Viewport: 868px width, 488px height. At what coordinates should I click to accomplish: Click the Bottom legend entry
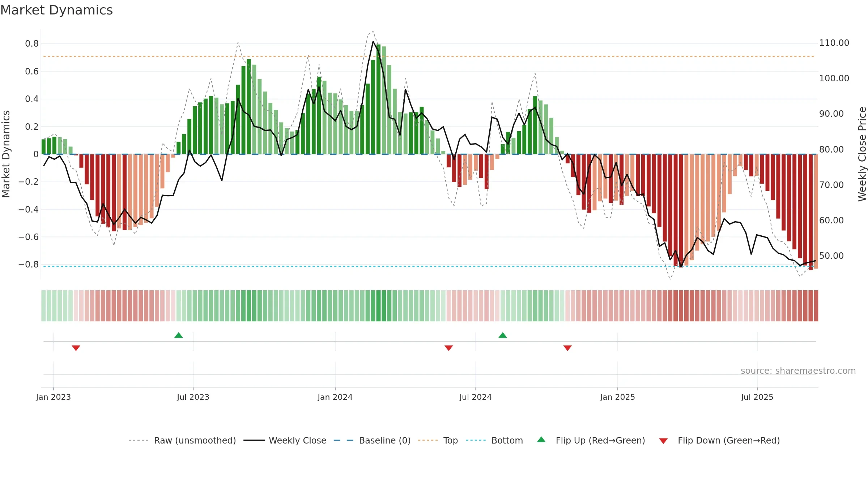tap(494, 440)
